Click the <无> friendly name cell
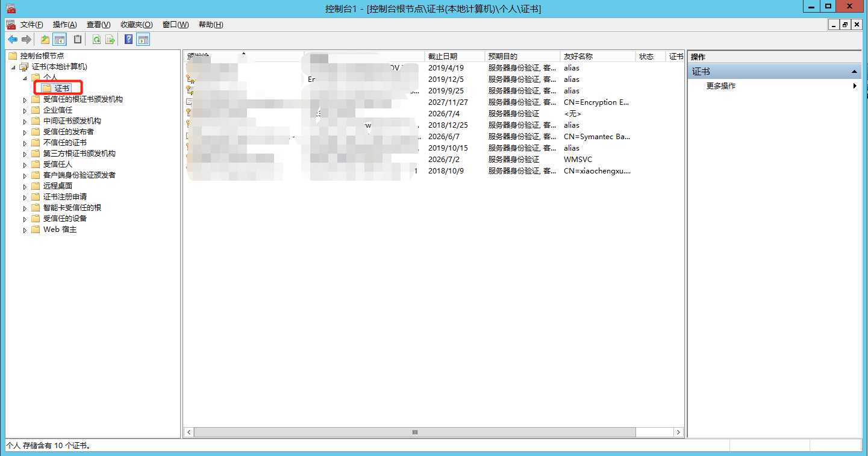This screenshot has height=456, width=868. [572, 114]
